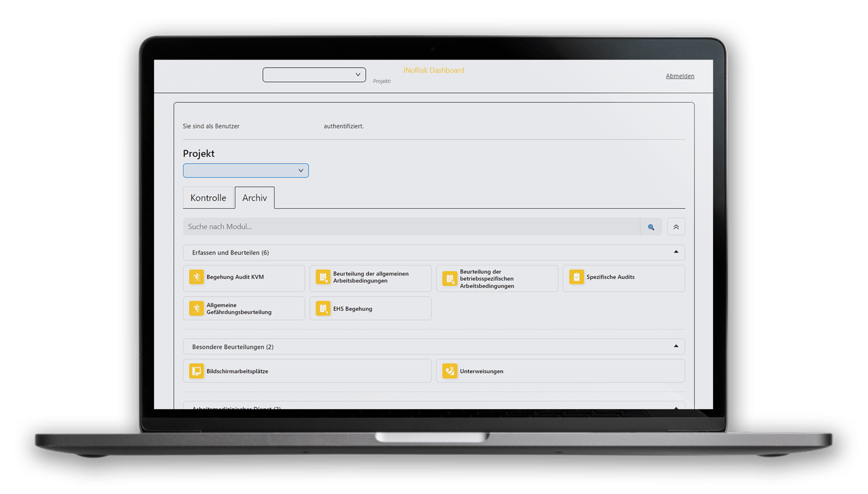Focus the Suche nach Modul search field
Screen dimensions: 868x494
click(x=412, y=227)
